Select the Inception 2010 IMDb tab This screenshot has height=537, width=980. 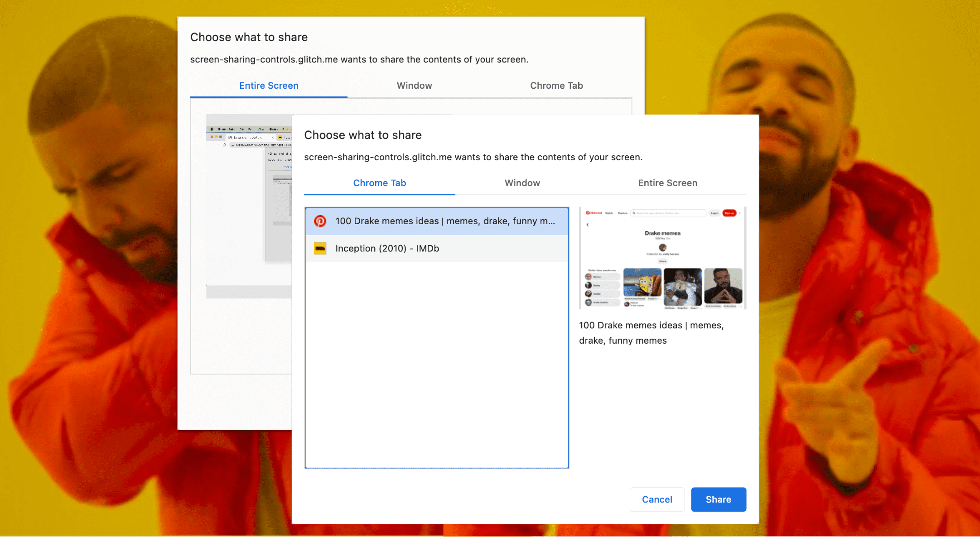(437, 248)
